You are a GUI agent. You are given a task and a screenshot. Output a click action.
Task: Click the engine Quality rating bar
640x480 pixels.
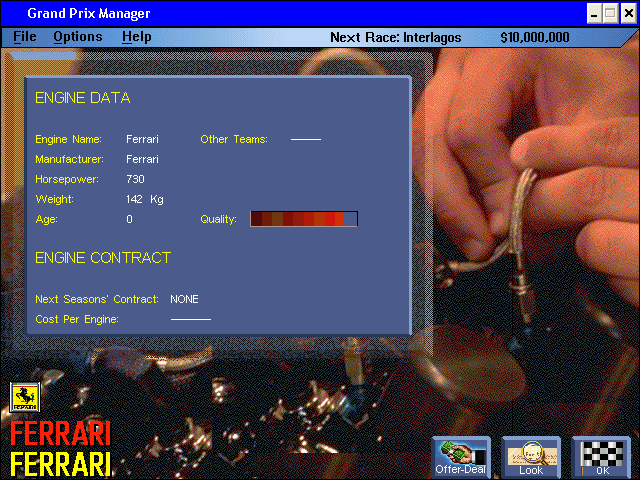coord(304,219)
